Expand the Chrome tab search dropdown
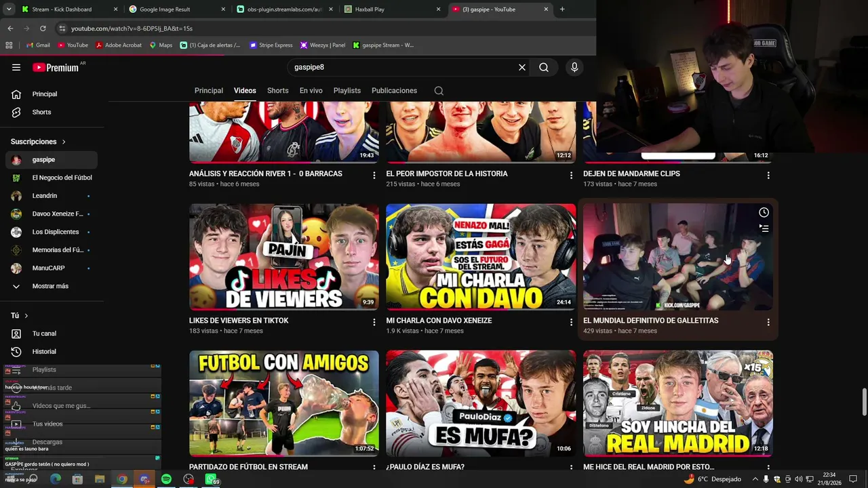Viewport: 868px width, 488px height. pyautogui.click(x=9, y=9)
